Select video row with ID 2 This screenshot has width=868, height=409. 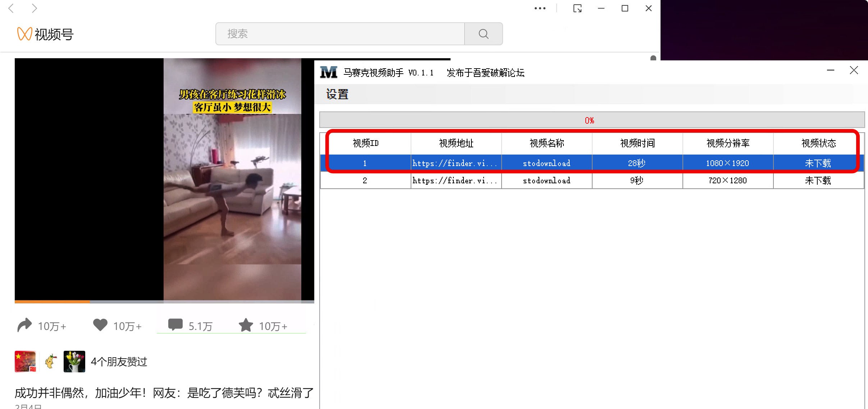[x=365, y=180]
